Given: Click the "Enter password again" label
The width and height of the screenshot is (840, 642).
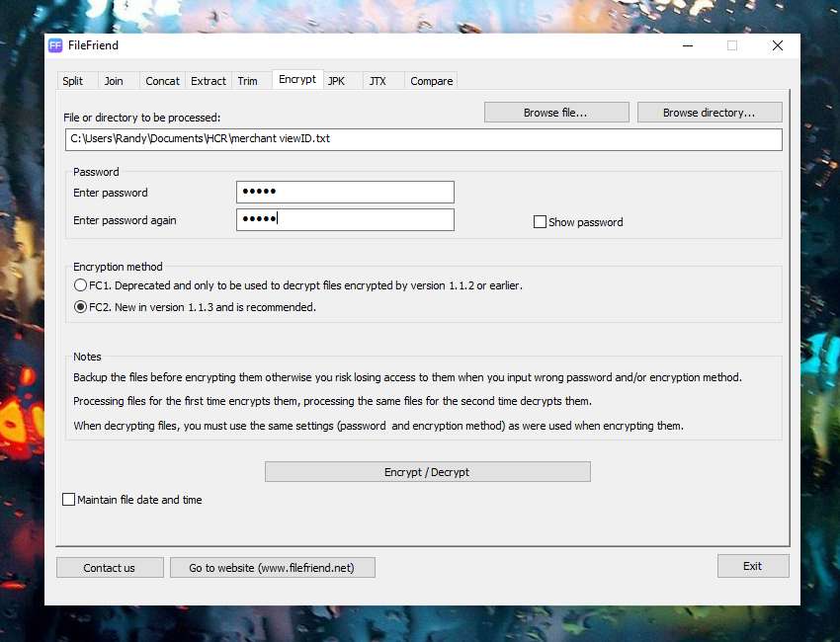Looking at the screenshot, I should (x=125, y=220).
